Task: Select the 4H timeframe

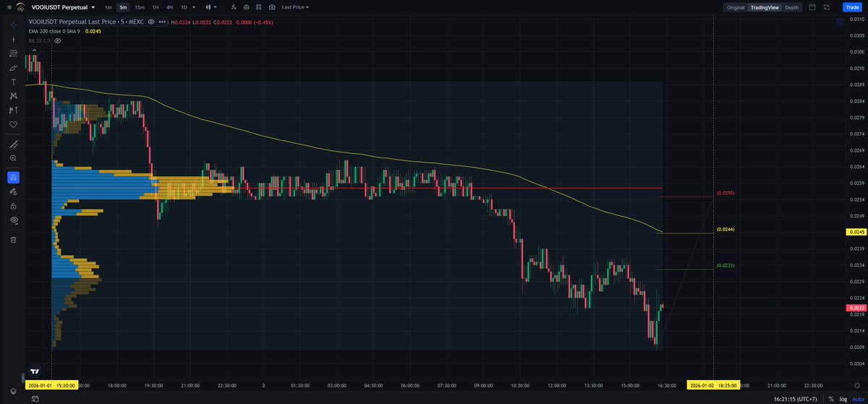Action: (x=169, y=7)
